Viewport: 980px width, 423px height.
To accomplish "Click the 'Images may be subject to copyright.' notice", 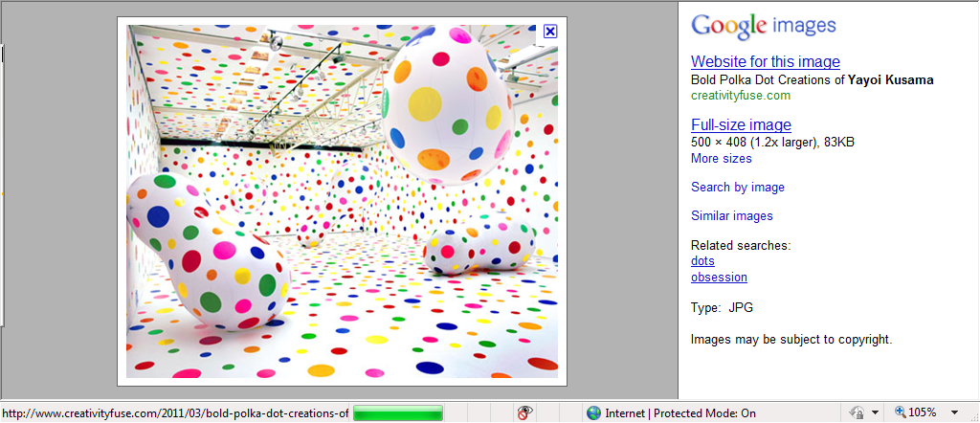I will [x=791, y=340].
